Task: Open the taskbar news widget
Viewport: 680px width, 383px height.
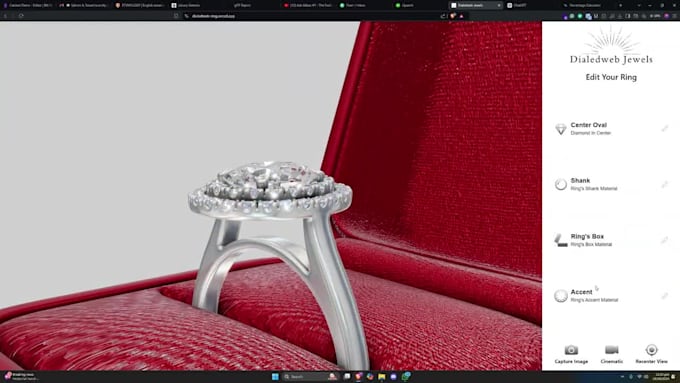Action: [x=22, y=376]
